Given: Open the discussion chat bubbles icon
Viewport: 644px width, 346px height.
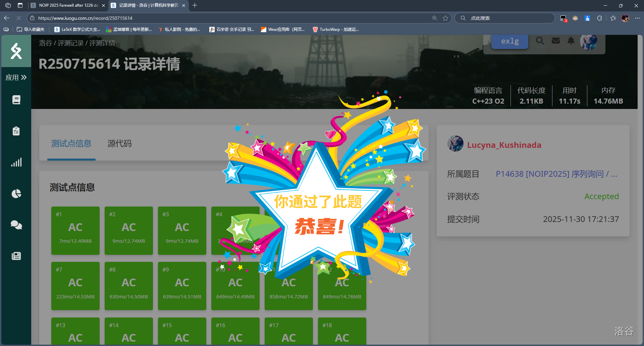Looking at the screenshot, I should [16, 225].
